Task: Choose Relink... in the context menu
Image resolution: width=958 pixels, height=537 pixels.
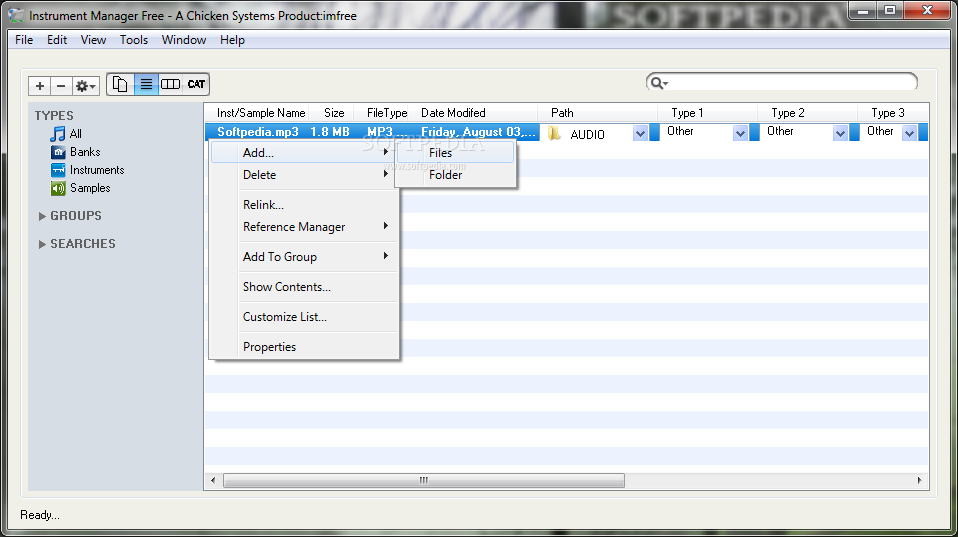Action: (x=303, y=205)
